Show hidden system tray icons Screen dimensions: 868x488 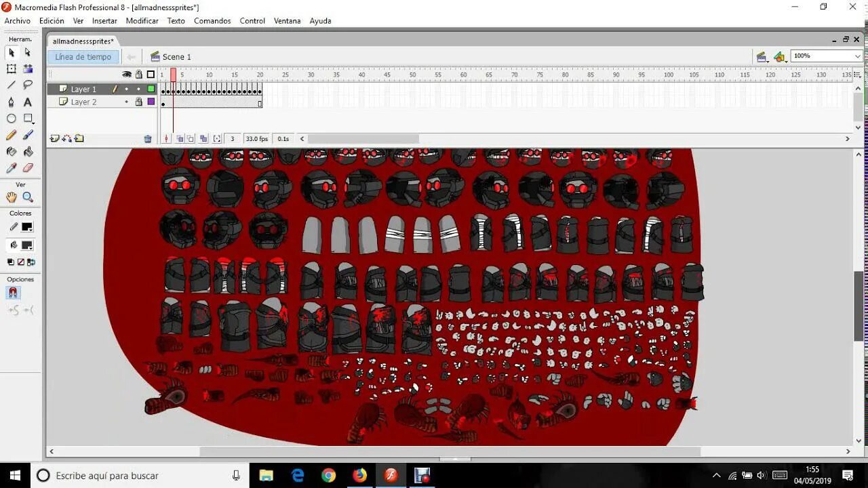[717, 475]
